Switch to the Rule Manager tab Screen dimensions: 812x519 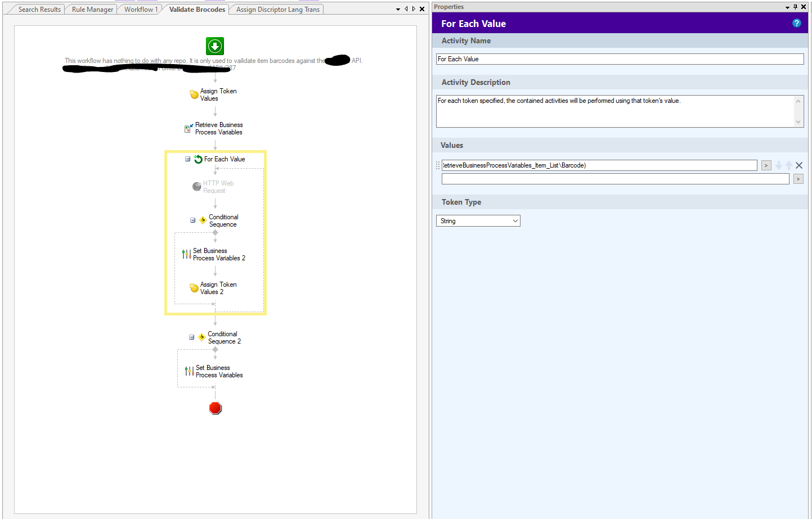click(92, 10)
